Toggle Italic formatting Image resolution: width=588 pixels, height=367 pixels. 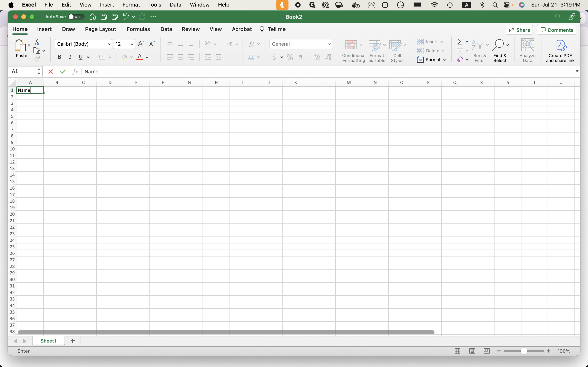click(70, 57)
